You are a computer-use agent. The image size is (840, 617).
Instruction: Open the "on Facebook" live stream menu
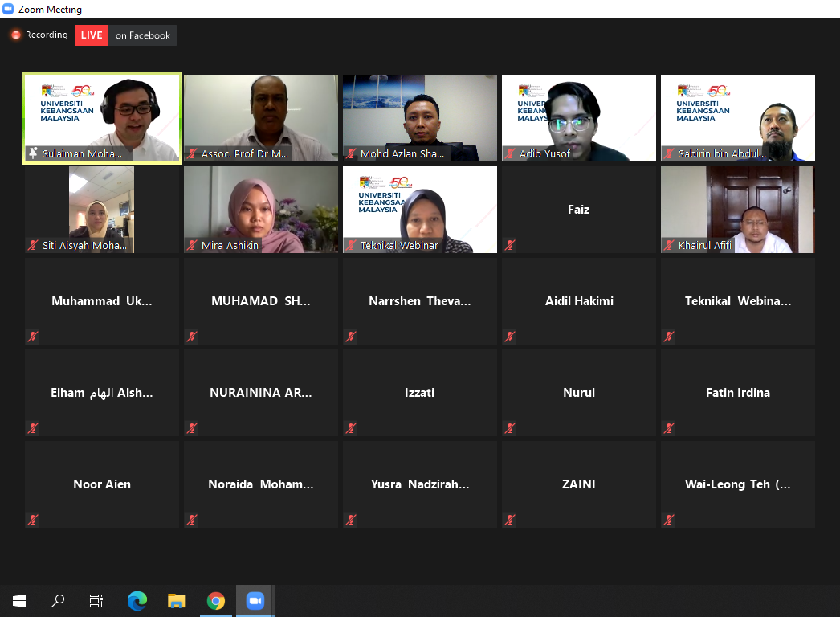(142, 35)
